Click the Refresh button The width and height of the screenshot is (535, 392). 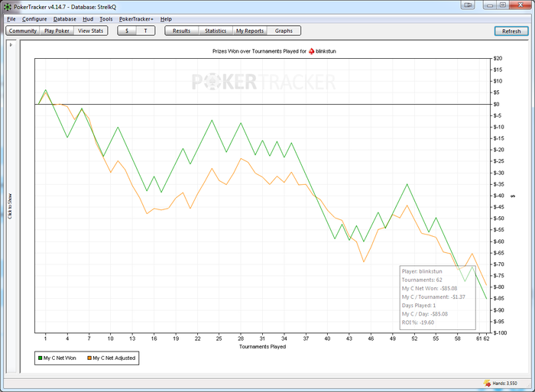tap(511, 31)
